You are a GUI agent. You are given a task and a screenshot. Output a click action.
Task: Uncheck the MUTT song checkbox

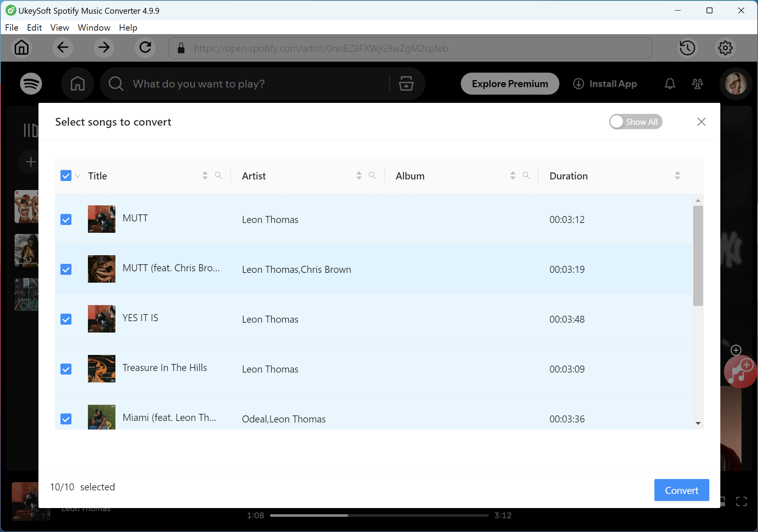[x=66, y=219]
